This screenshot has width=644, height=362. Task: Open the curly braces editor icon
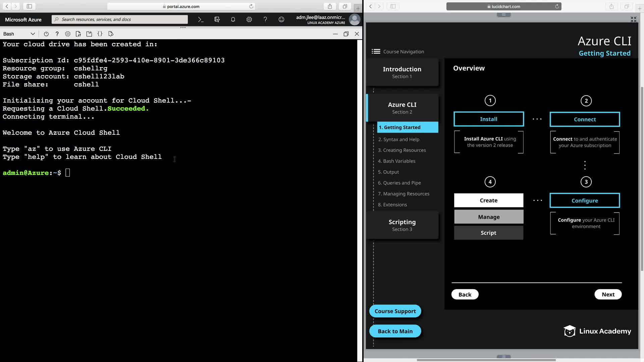pos(100,34)
